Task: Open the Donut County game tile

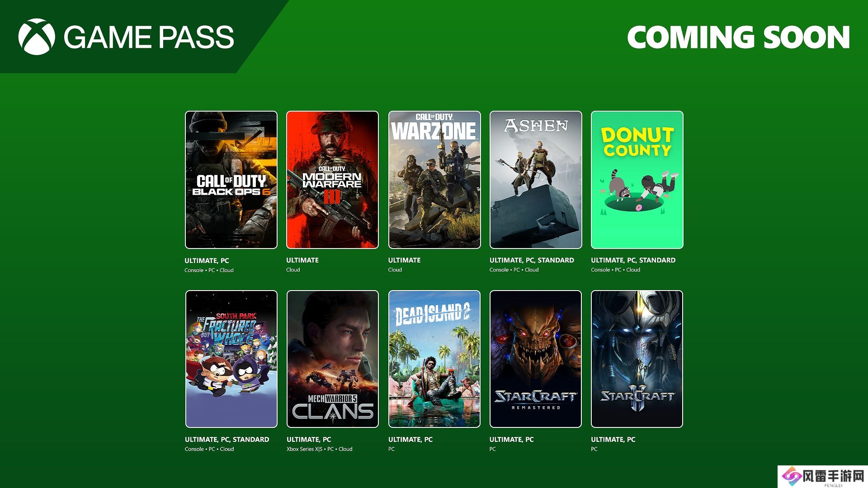Action: pos(637,180)
